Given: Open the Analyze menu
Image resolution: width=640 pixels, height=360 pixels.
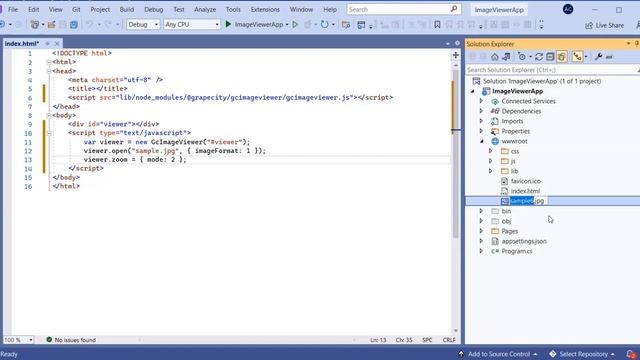Looking at the screenshot, I should click(205, 9).
